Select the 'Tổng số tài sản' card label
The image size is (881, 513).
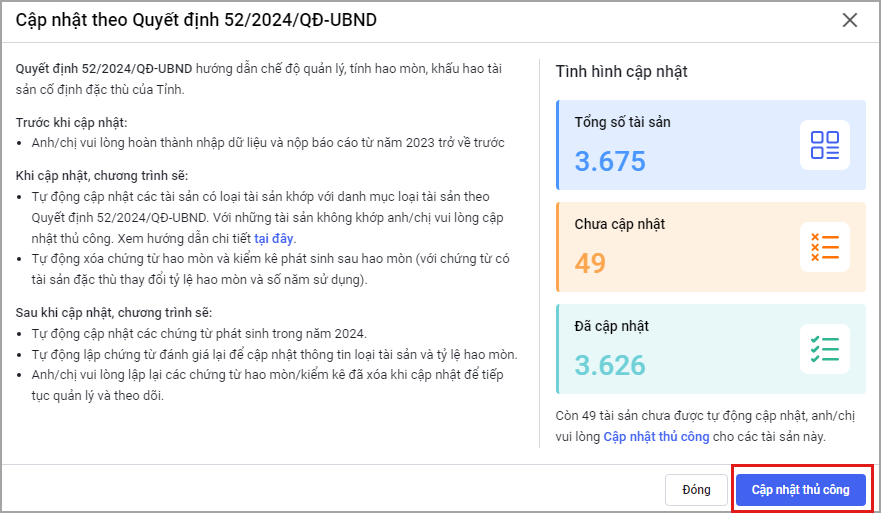click(622, 123)
